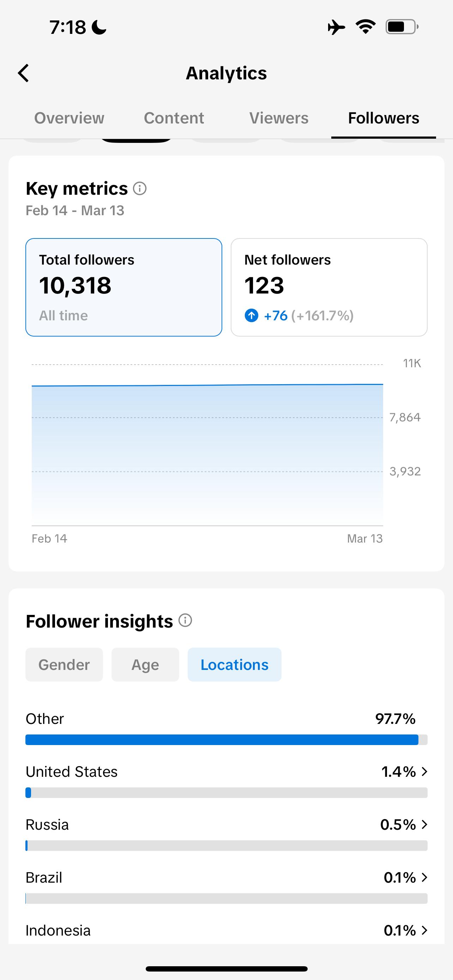Tap the battery status icon
453x980 pixels.
pos(402,27)
